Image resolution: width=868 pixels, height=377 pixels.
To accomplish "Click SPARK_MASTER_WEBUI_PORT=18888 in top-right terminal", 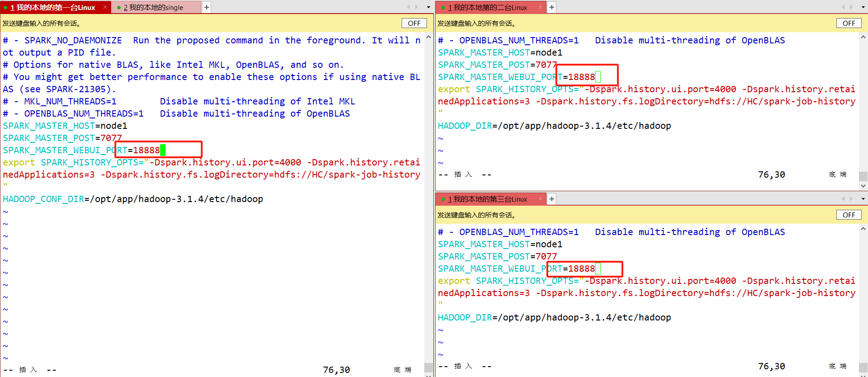I will point(517,77).
